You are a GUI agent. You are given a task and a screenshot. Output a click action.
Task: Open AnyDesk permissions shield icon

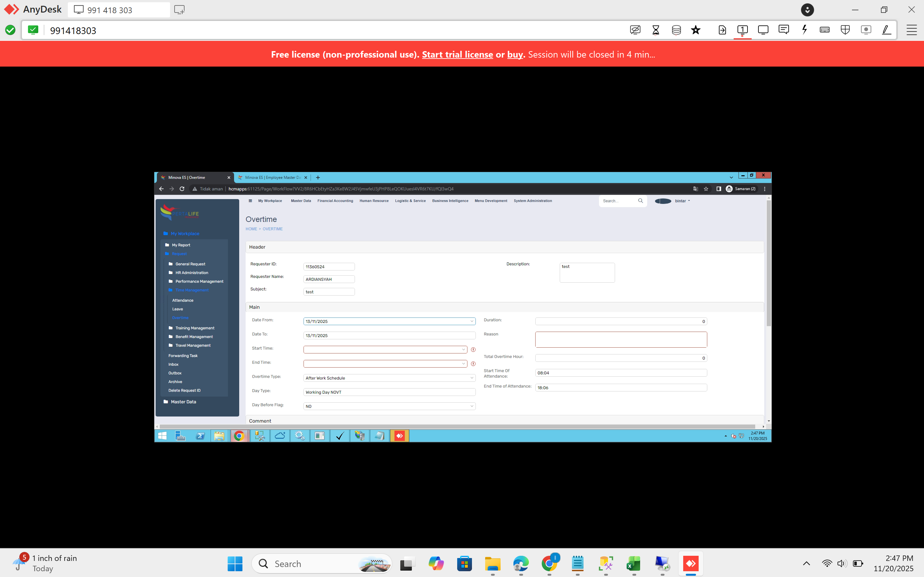pos(845,30)
